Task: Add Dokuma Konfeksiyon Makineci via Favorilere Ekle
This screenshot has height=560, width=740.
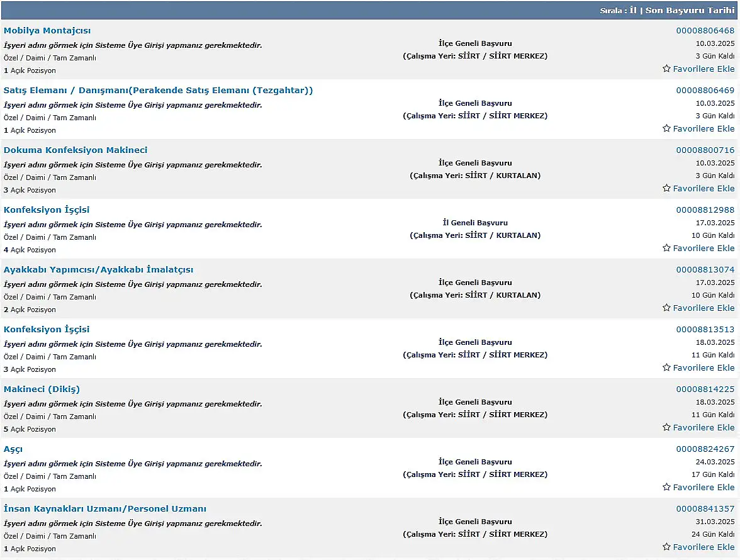Action: (x=704, y=188)
